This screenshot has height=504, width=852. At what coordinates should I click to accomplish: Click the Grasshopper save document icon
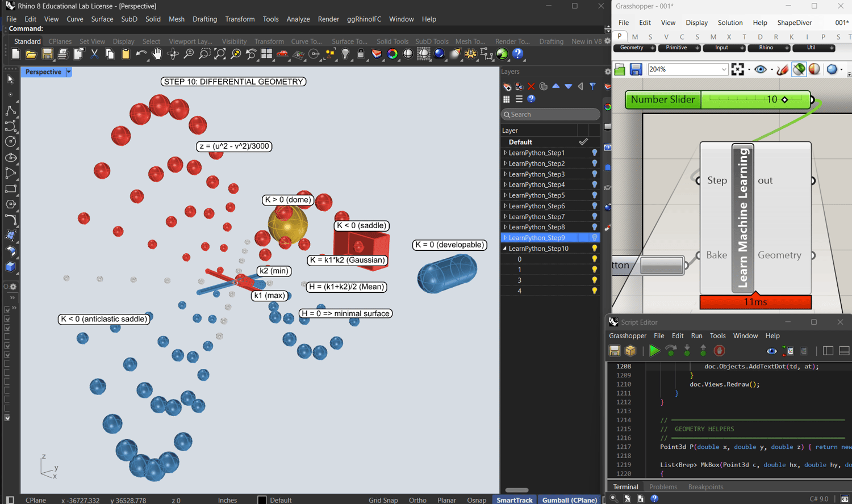click(636, 69)
